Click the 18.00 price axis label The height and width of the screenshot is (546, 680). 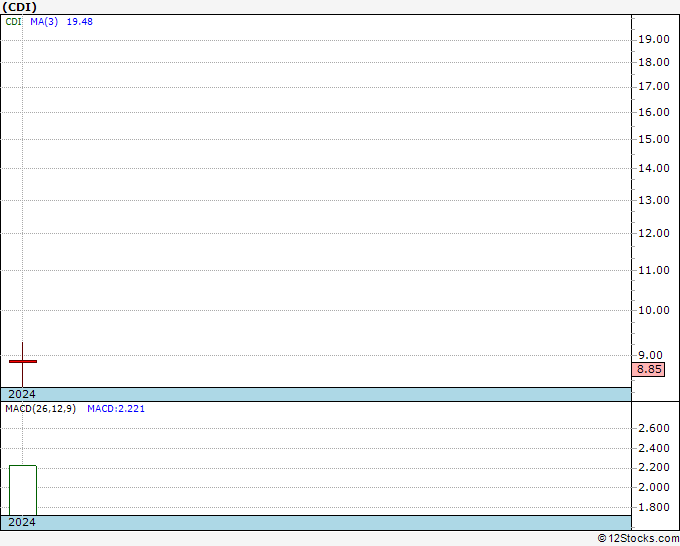654,62
